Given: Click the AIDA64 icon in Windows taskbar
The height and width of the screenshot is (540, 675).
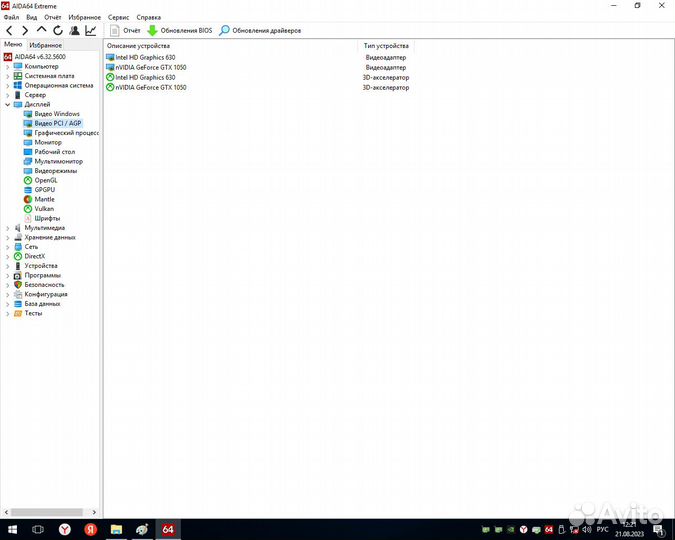Looking at the screenshot, I should (168, 529).
